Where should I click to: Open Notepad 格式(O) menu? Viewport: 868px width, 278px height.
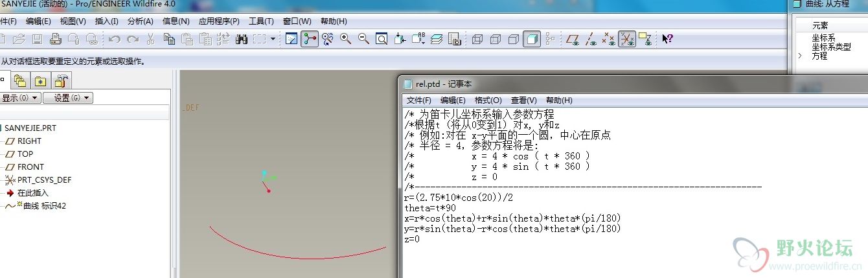pyautogui.click(x=488, y=100)
